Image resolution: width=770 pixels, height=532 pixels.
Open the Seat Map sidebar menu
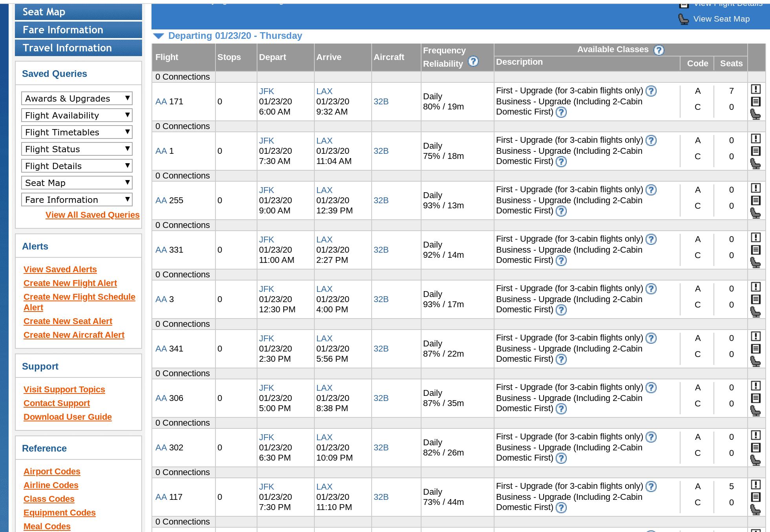coord(78,12)
